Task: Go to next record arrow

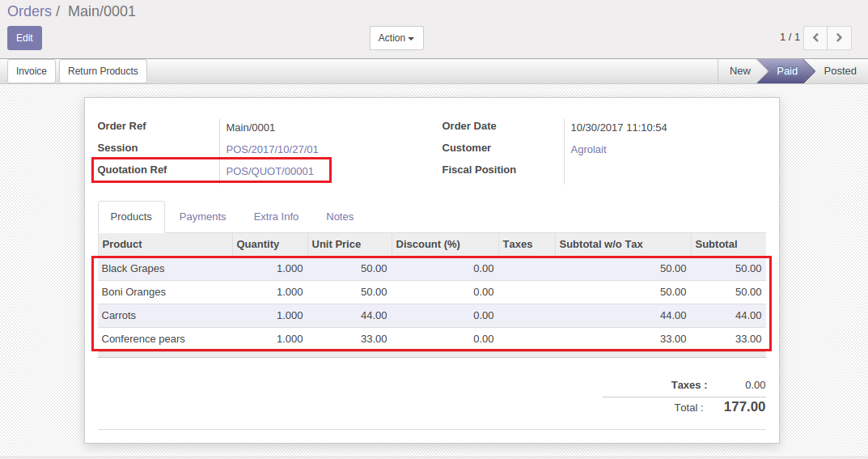Action: point(840,37)
